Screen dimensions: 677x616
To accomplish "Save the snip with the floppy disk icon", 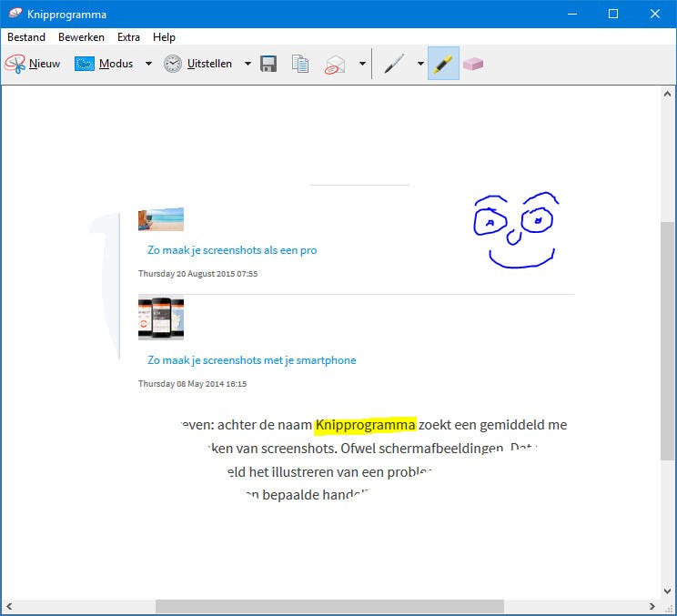I will [268, 64].
